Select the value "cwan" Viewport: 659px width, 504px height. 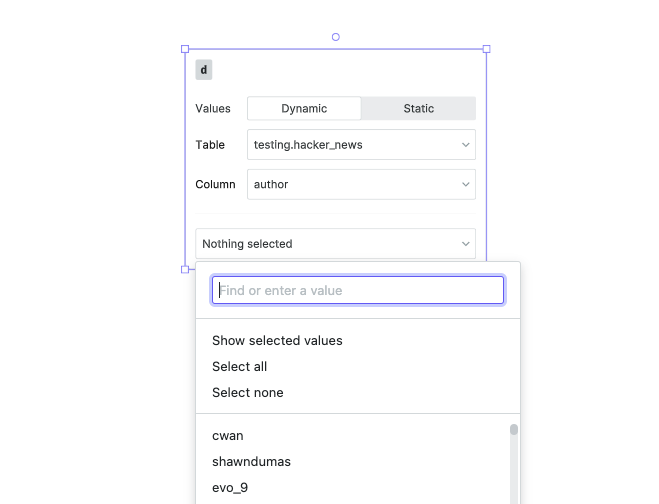228,435
